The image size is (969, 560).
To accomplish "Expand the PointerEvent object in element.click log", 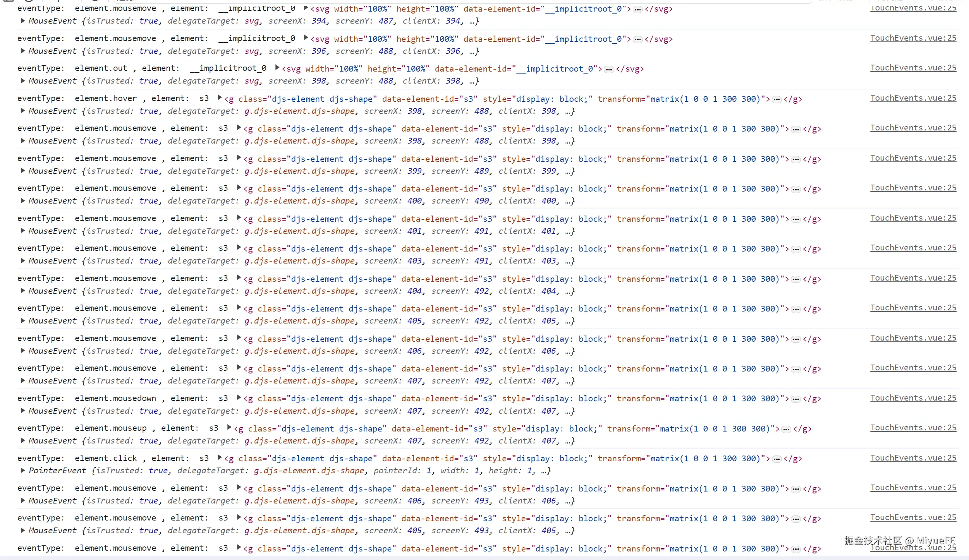I will tap(23, 471).
